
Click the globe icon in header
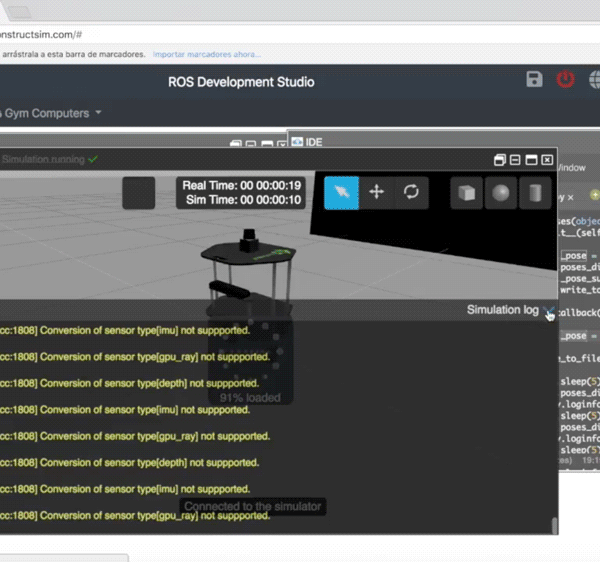click(594, 80)
